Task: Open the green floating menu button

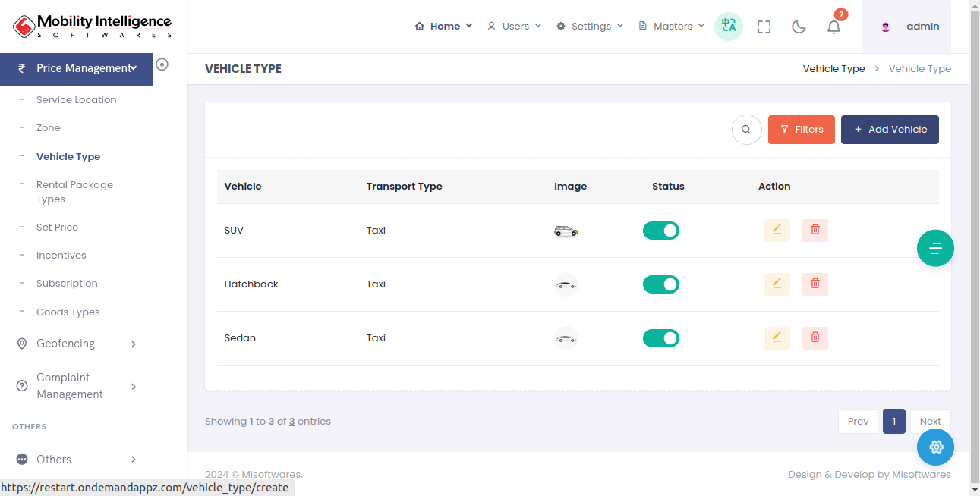Action: coord(935,248)
